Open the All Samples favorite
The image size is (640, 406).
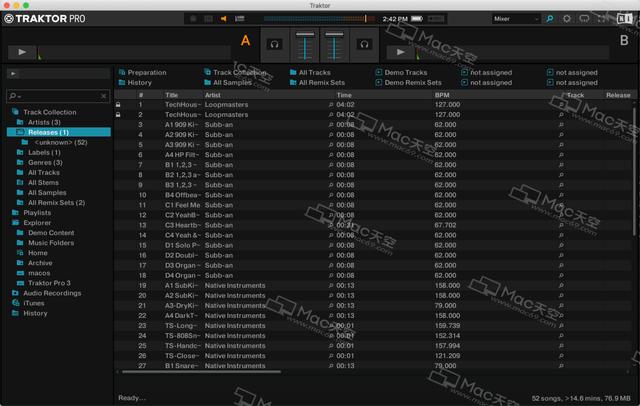[228, 82]
